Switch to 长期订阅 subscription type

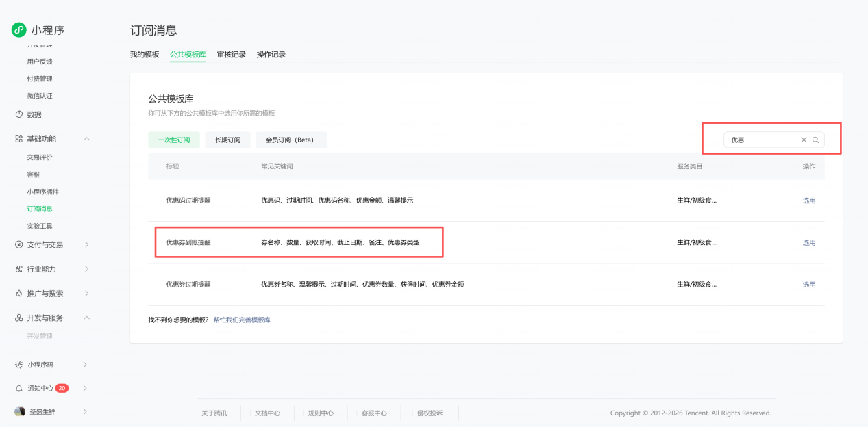227,140
